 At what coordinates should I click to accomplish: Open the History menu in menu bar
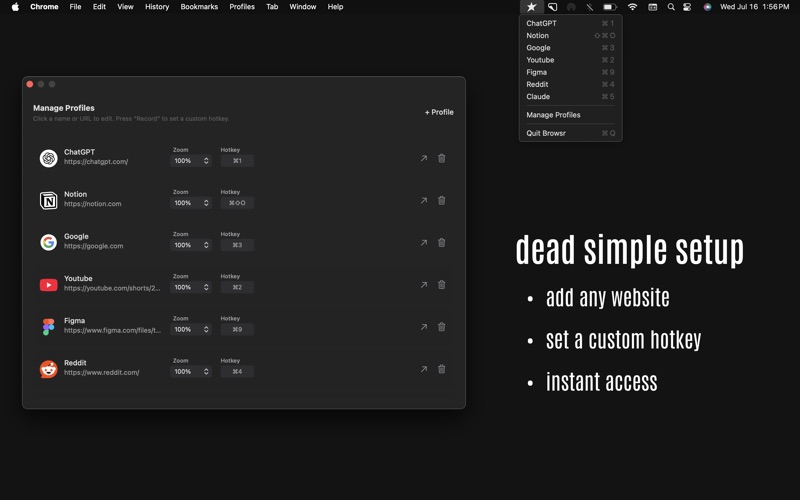[x=157, y=7]
